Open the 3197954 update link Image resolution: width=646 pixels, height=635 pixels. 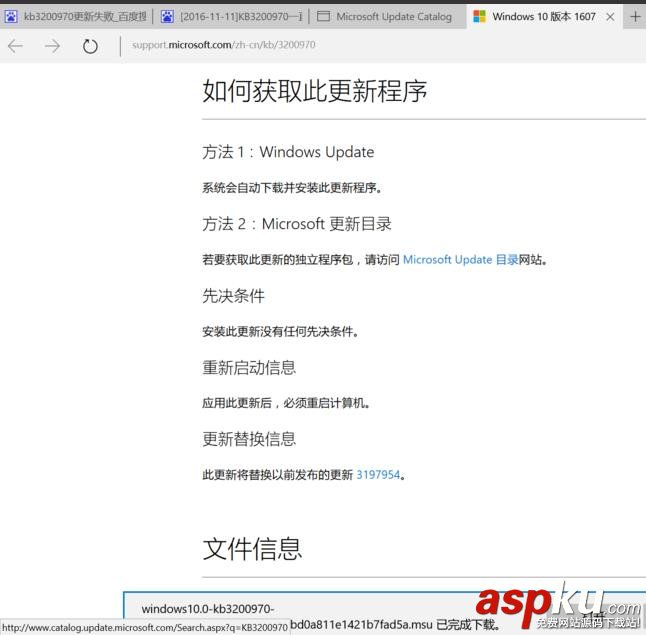click(x=378, y=475)
